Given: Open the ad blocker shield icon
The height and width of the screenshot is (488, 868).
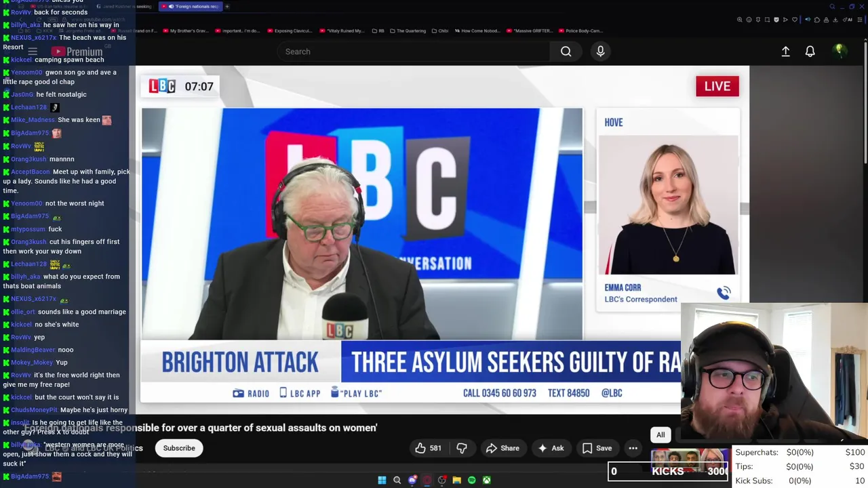Looking at the screenshot, I should click(776, 20).
